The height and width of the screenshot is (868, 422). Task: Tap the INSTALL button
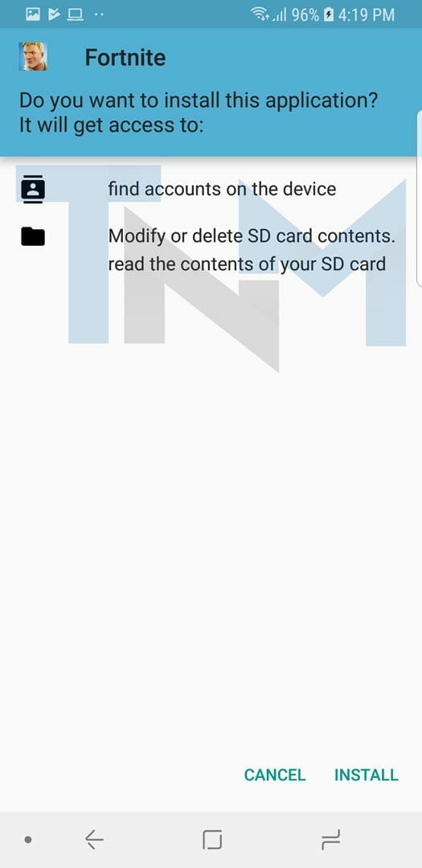pos(366,775)
